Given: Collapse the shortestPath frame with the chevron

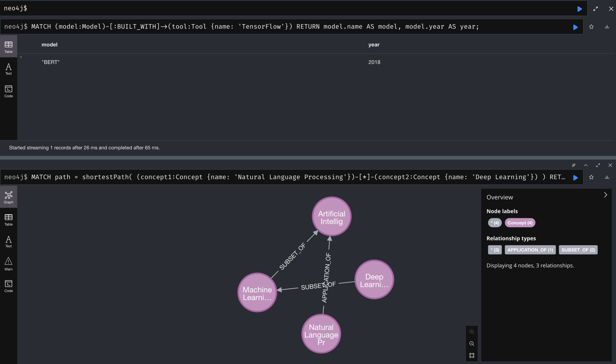Looking at the screenshot, I should click(586, 165).
